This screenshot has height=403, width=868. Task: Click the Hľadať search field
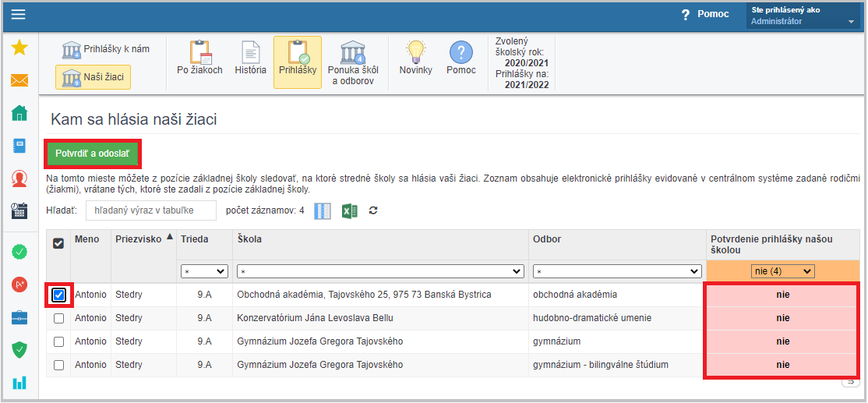(x=150, y=211)
